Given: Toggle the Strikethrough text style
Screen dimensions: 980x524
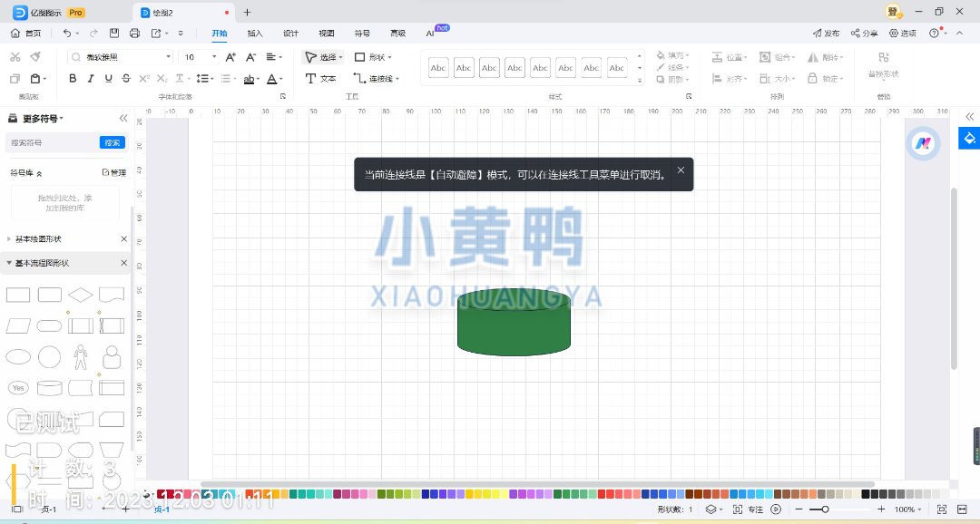Looking at the screenshot, I should click(x=127, y=79).
